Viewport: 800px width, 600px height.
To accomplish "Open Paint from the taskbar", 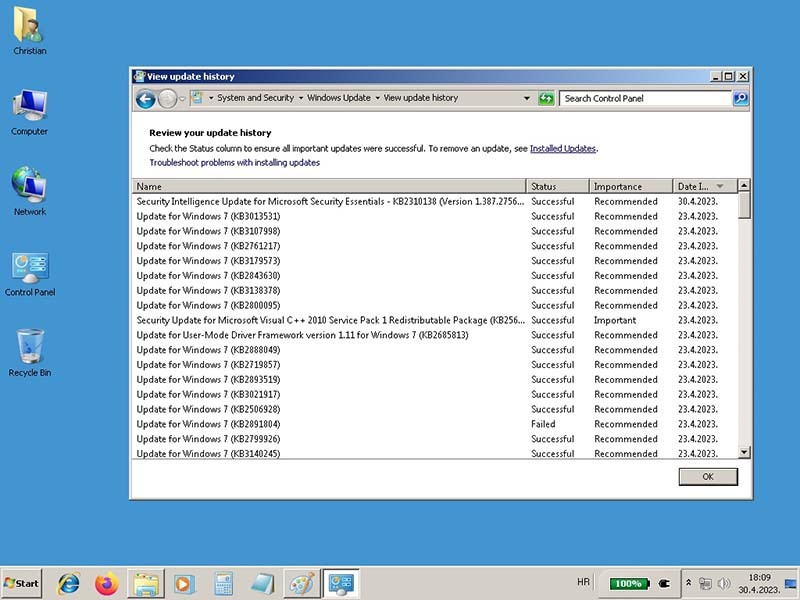I will tap(300, 583).
